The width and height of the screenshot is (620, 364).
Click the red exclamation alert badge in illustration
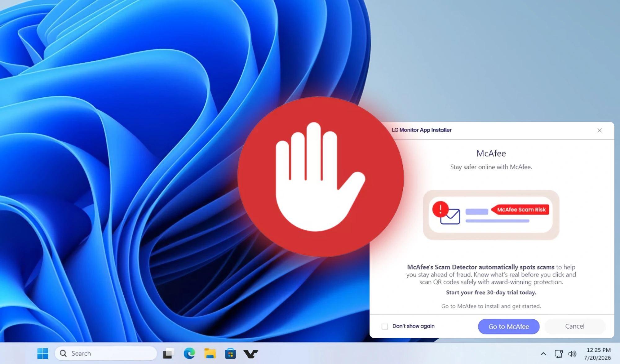(x=441, y=209)
